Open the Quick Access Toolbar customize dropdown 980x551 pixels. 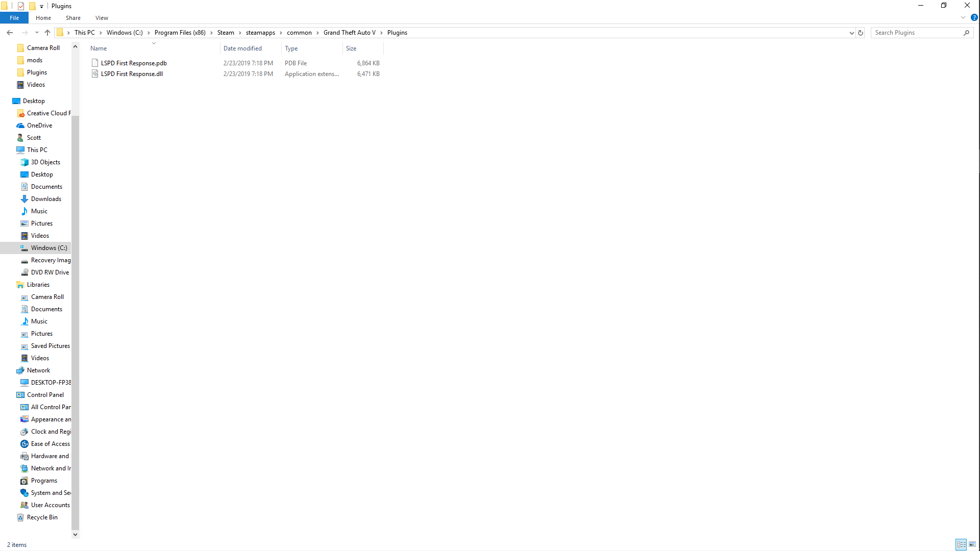[42, 6]
